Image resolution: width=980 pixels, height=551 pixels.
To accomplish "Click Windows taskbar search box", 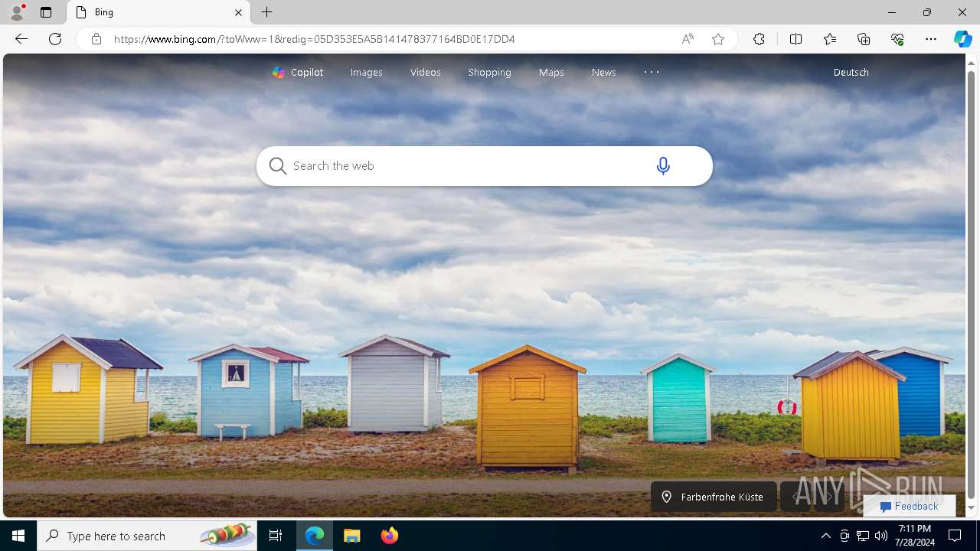I will point(147,536).
